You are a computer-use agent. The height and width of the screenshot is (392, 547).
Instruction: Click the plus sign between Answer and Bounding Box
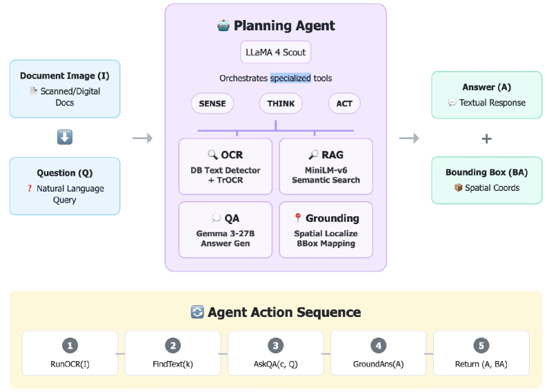click(486, 138)
